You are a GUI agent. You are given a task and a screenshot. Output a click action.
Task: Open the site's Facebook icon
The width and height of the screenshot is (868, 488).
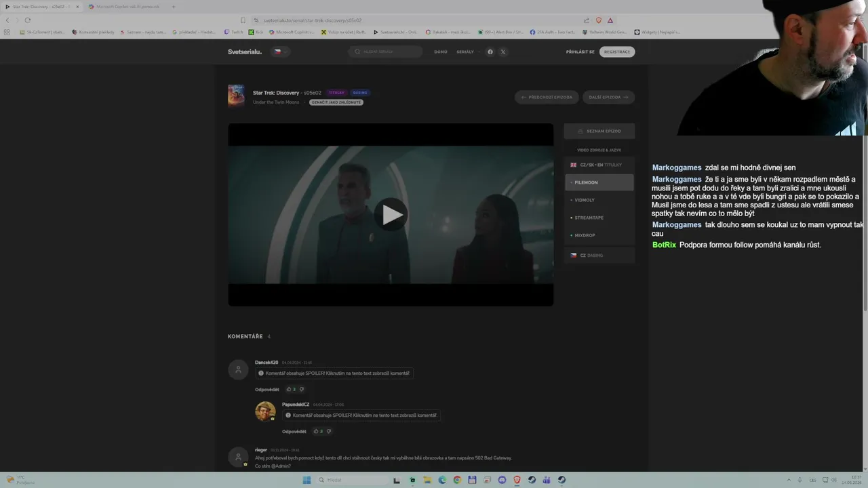click(490, 52)
